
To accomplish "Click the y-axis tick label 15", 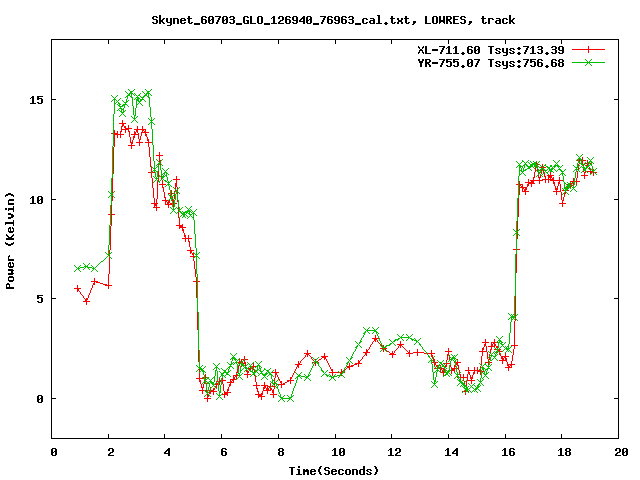I will coord(36,100).
